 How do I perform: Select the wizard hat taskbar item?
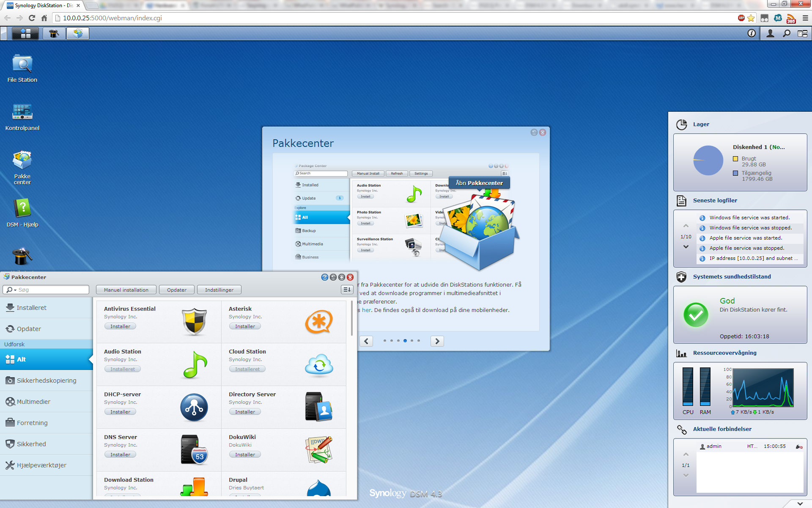tap(54, 33)
